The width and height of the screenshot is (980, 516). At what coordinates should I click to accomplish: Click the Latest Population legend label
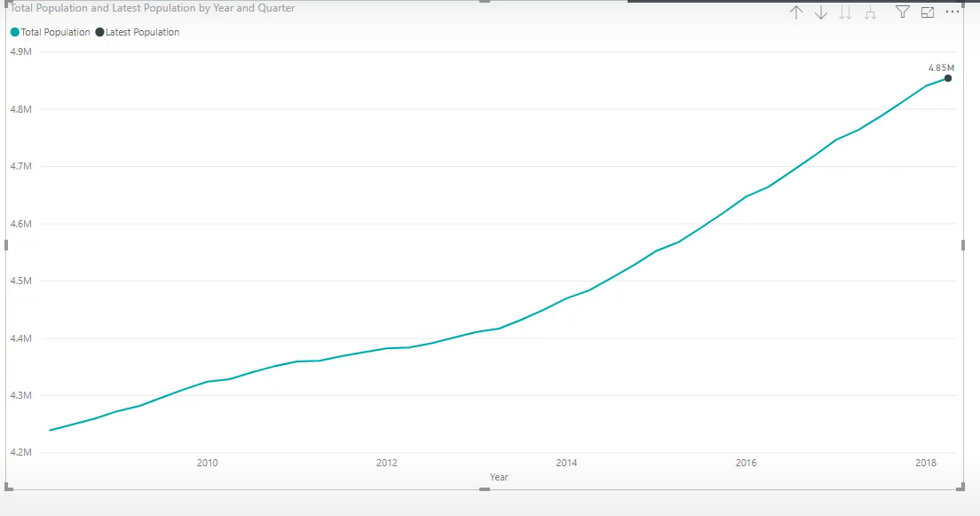click(x=143, y=32)
